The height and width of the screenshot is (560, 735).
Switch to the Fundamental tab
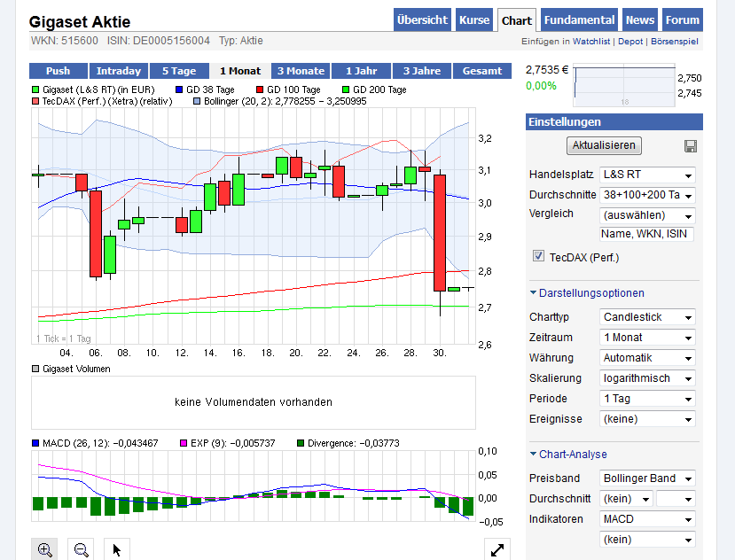coord(579,20)
